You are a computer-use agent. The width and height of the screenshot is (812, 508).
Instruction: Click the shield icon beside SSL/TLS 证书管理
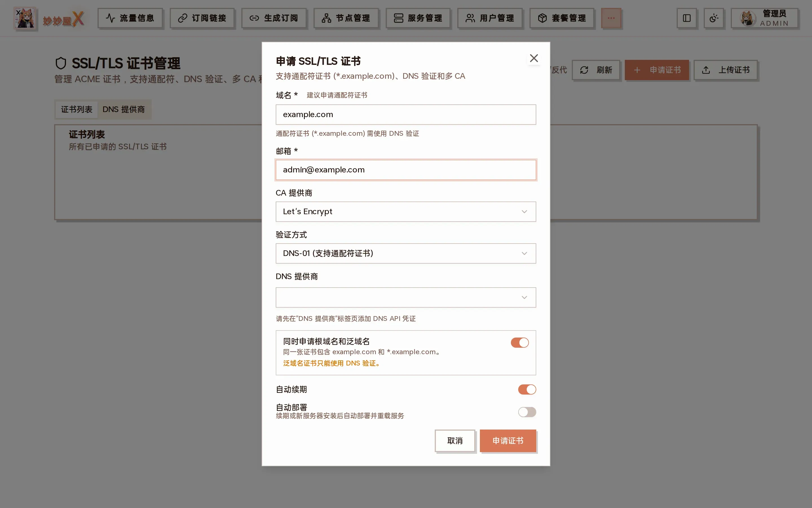click(x=61, y=63)
